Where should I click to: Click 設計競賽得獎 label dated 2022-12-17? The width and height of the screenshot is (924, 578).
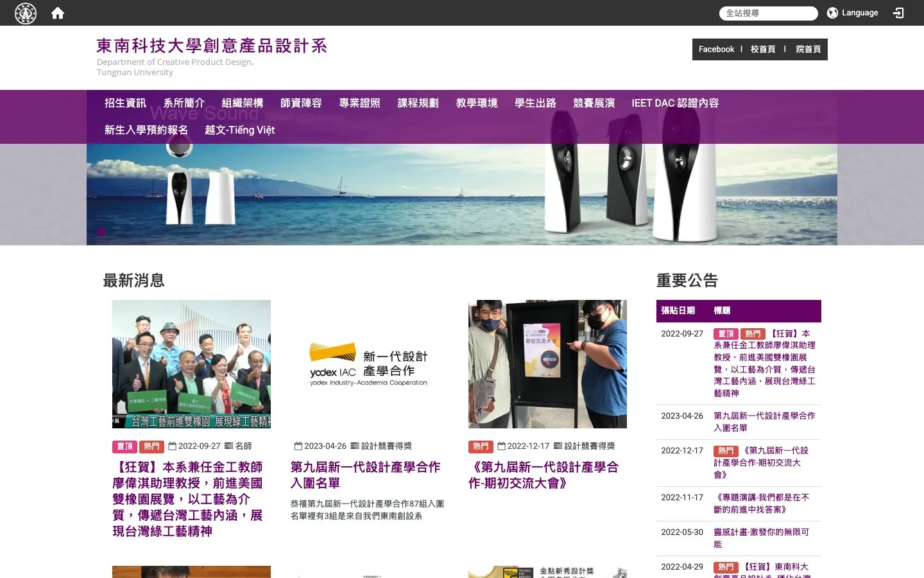(x=590, y=446)
